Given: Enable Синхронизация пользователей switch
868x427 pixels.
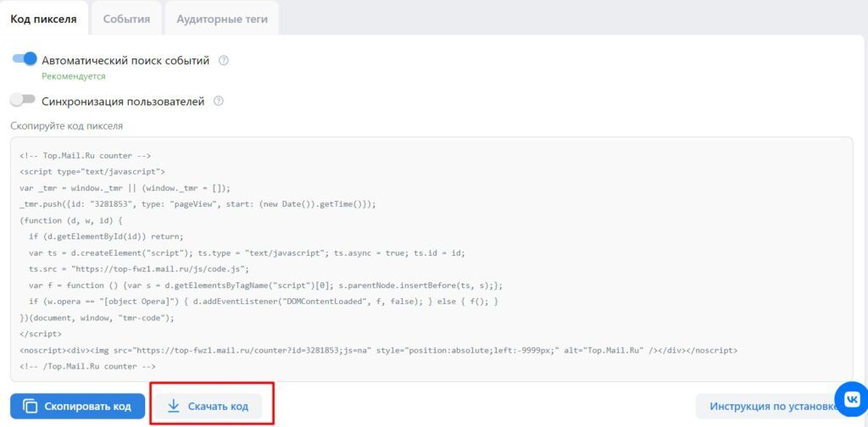Looking at the screenshot, I should [x=23, y=100].
